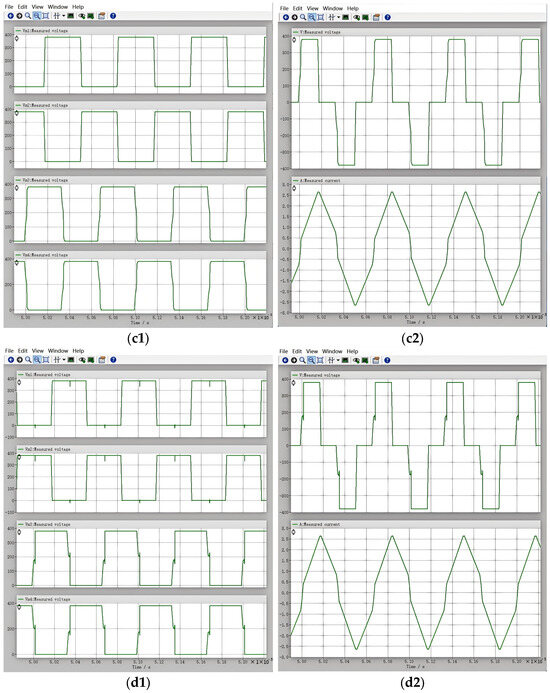Open the Help menu in scope (d1)
The height and width of the screenshot is (693, 550).
coord(78,351)
